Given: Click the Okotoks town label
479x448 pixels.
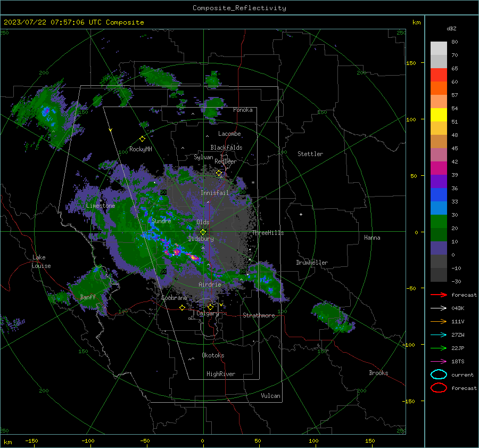Looking at the screenshot, I should point(213,355).
